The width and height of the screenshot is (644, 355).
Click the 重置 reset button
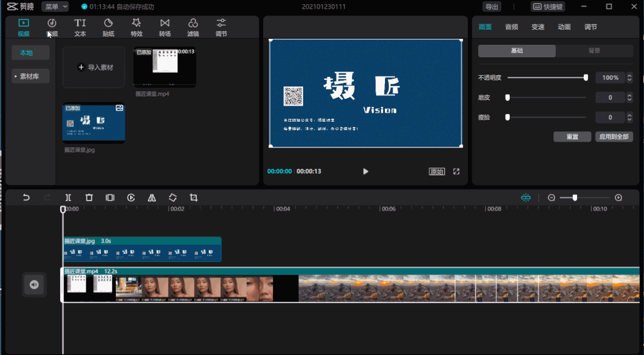coord(572,137)
